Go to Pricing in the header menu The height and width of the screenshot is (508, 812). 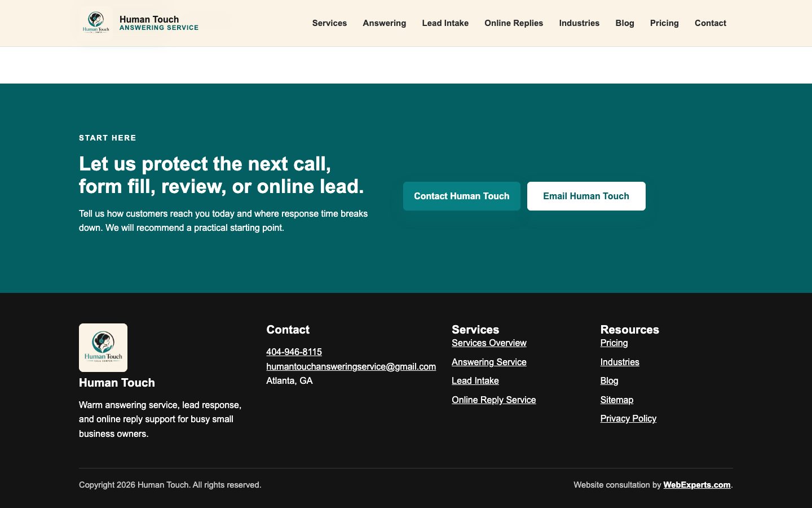[x=664, y=23]
